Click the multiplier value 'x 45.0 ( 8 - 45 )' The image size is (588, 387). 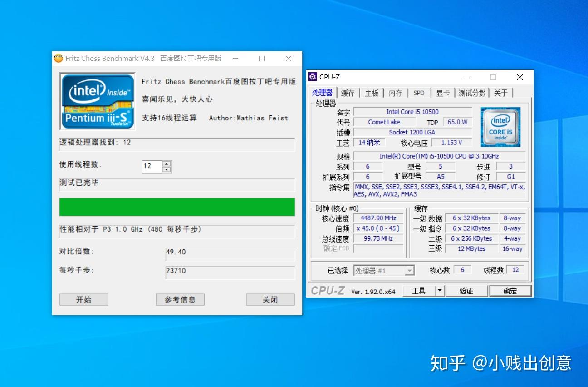(x=378, y=228)
